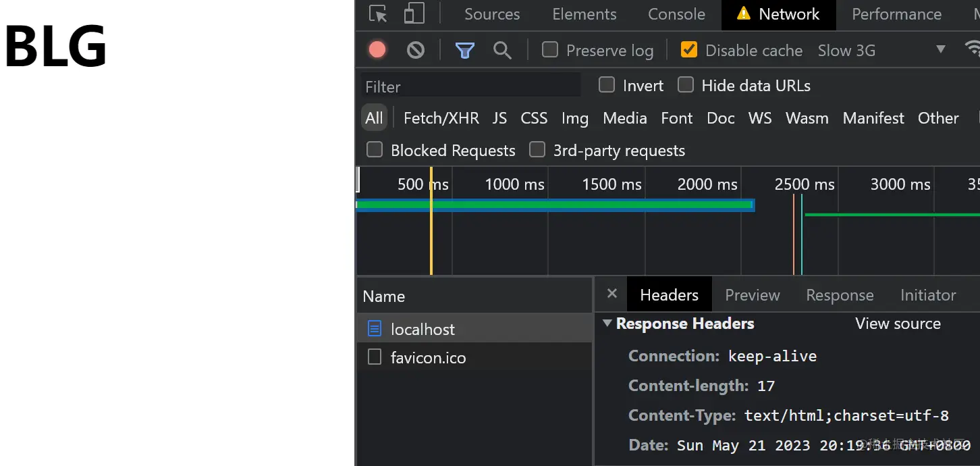
Task: Open the Slow 3G throttling dropdown
Action: [x=881, y=50]
